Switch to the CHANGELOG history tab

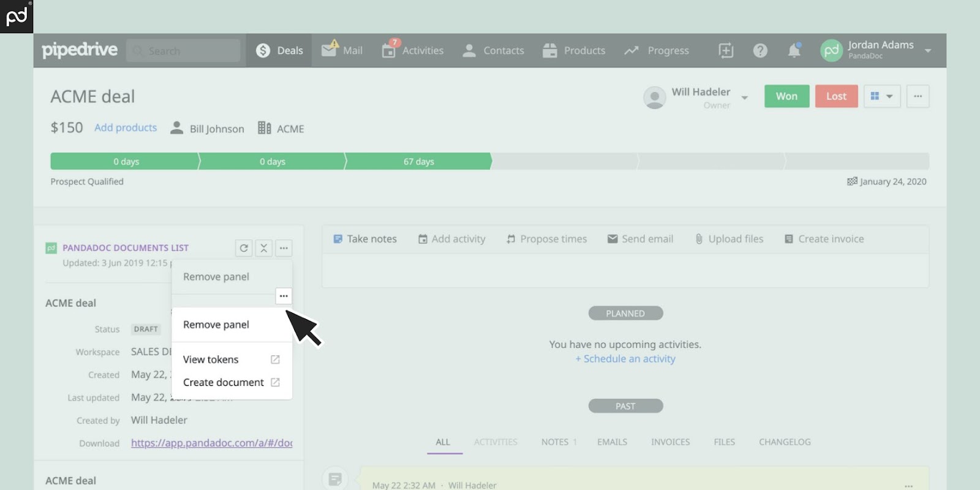785,442
